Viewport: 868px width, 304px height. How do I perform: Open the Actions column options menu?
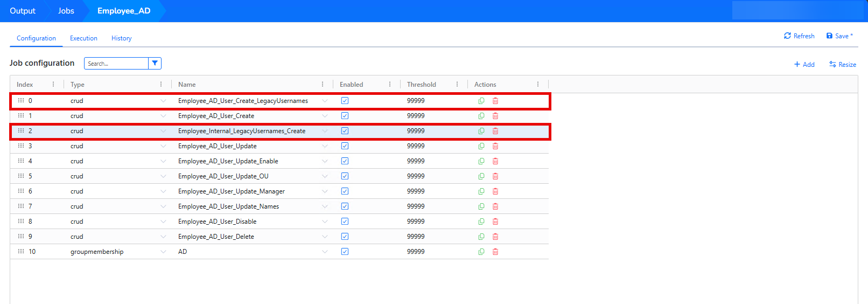pos(538,84)
